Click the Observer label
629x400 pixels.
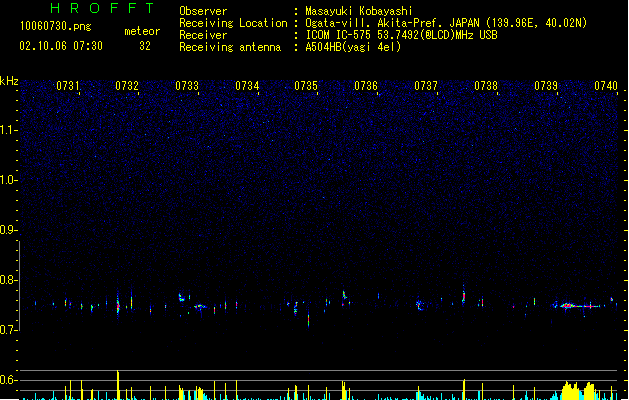(203, 11)
